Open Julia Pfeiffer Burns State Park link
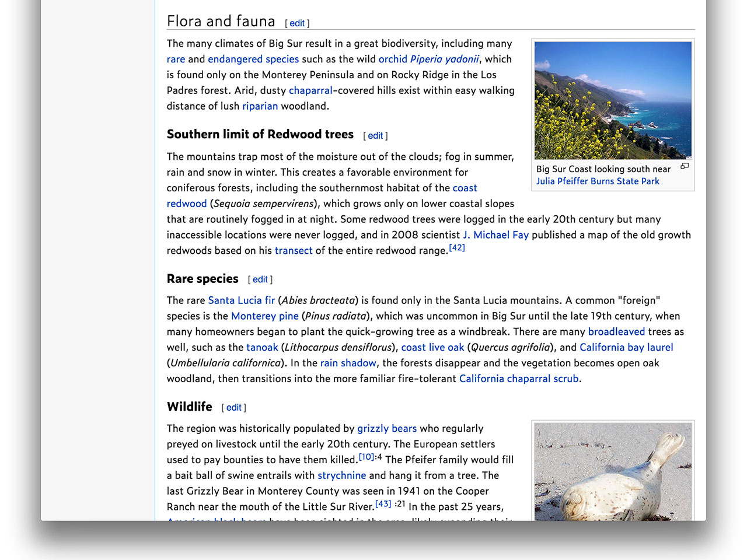 598,181
